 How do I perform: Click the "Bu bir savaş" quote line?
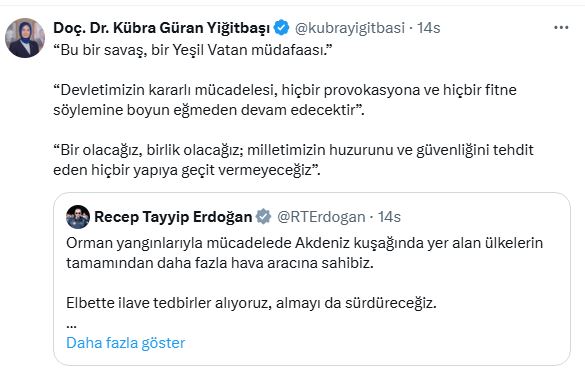click(193, 50)
